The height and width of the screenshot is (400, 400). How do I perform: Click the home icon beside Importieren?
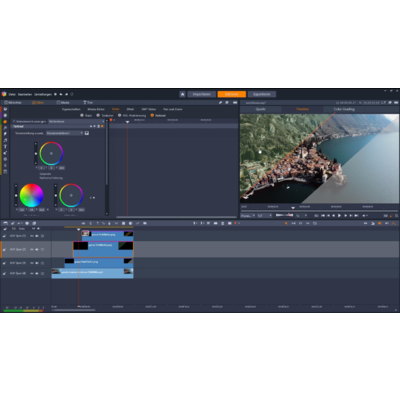182,94
